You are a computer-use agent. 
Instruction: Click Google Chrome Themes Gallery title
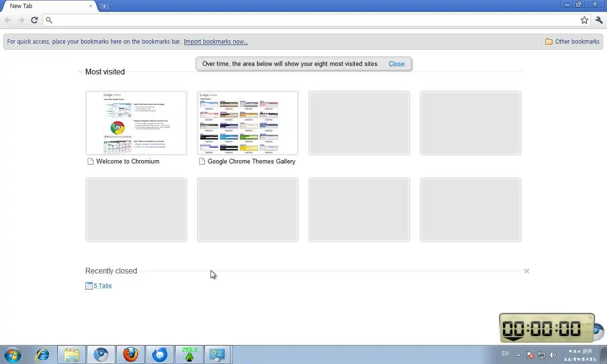coord(251,161)
